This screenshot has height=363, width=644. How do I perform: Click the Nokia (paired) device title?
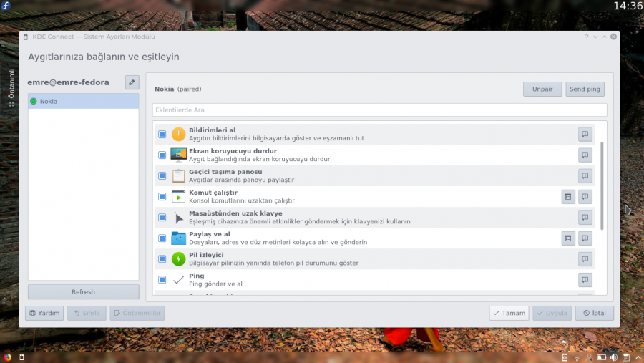pos(178,89)
